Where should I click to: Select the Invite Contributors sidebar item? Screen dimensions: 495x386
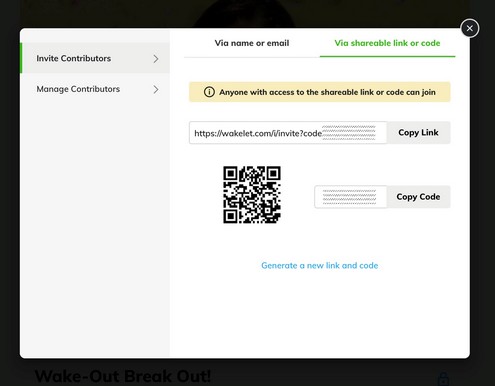coord(95,58)
